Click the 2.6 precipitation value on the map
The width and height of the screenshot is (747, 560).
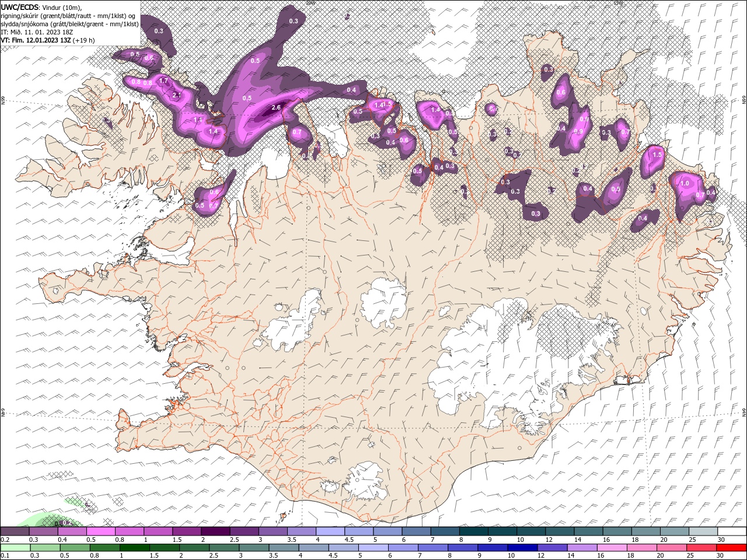tap(277, 107)
